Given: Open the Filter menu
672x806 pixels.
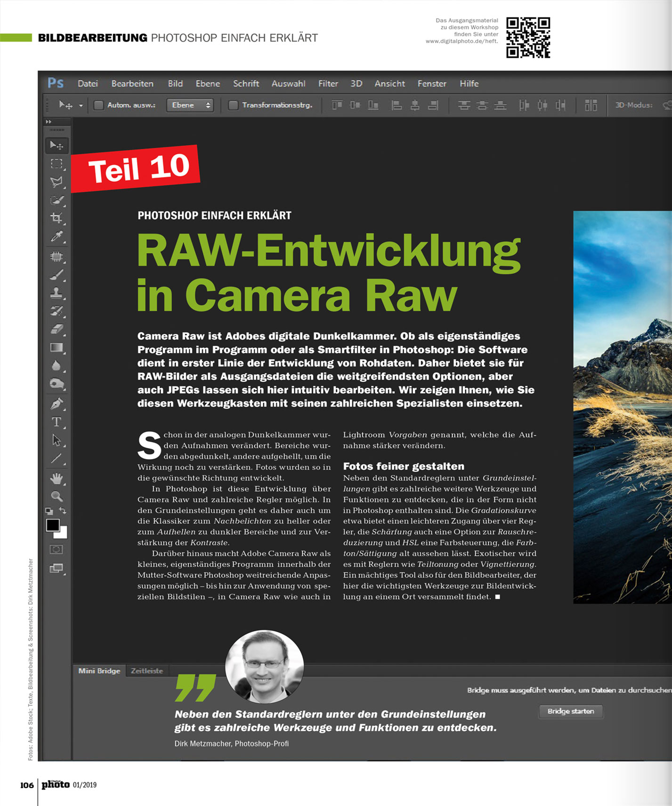Looking at the screenshot, I should pyautogui.click(x=328, y=83).
